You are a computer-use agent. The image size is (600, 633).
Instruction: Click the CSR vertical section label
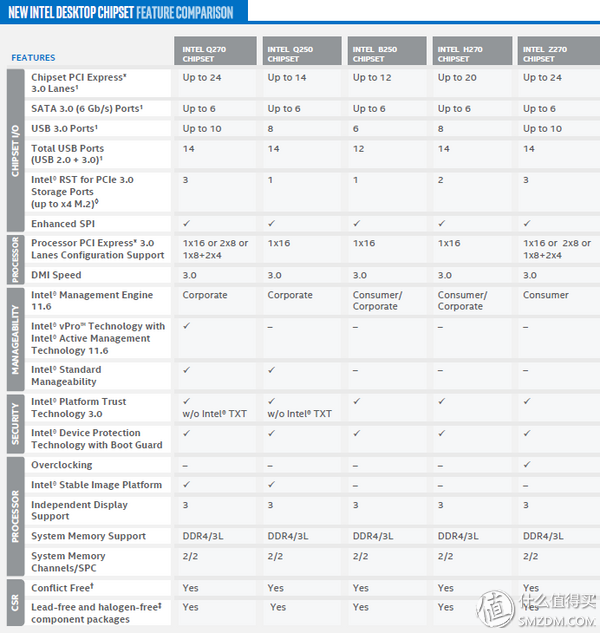(x=15, y=600)
